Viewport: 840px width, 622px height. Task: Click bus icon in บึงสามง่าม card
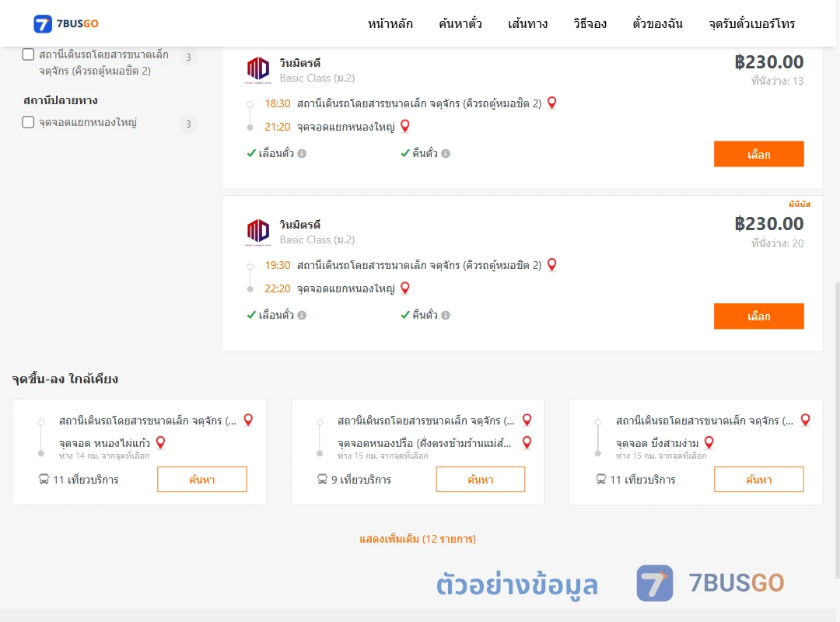pos(601,479)
